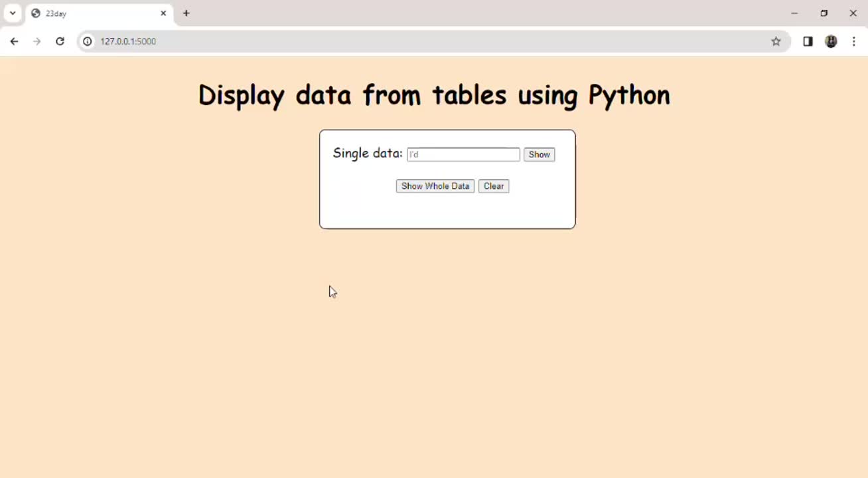Focus the Single data Id field
The height and width of the screenshot is (478, 868).
pos(463,155)
